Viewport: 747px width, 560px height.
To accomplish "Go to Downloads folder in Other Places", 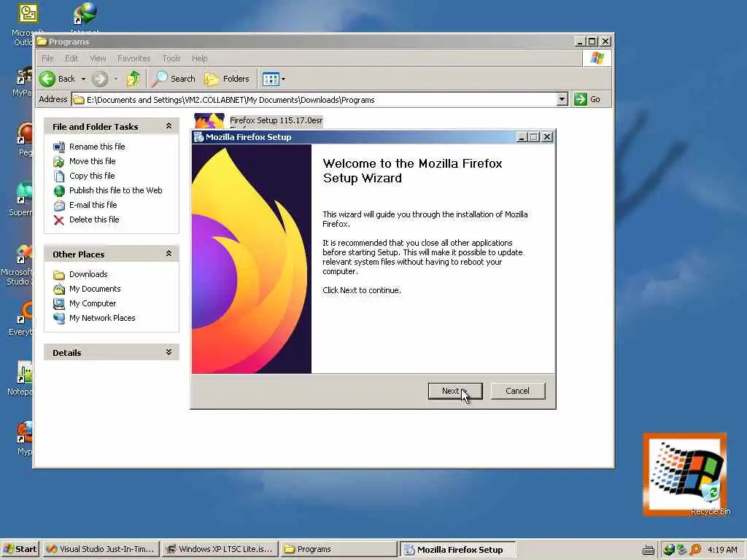I will click(88, 274).
